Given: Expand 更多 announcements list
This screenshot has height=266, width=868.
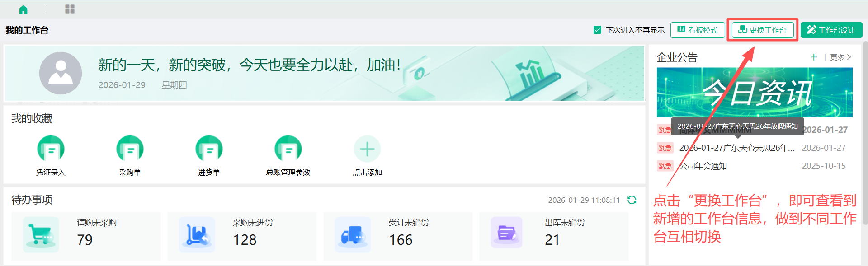Looking at the screenshot, I should [x=840, y=57].
